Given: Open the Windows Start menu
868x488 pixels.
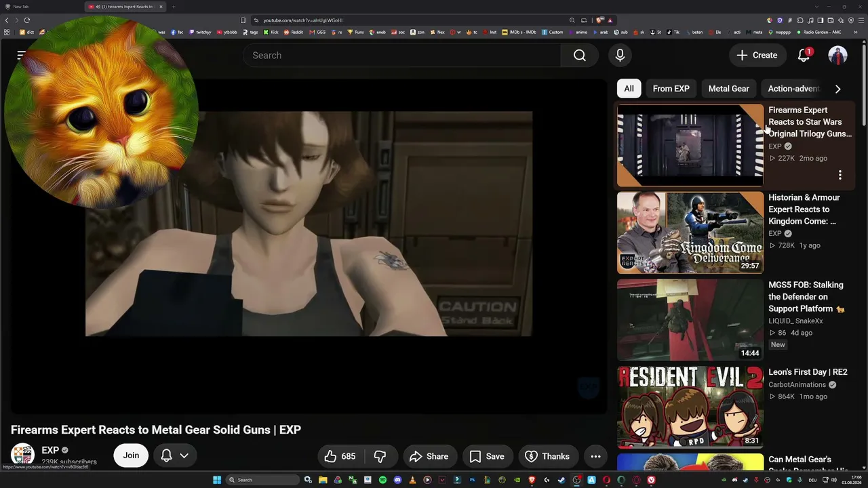Looking at the screenshot, I should [x=217, y=480].
